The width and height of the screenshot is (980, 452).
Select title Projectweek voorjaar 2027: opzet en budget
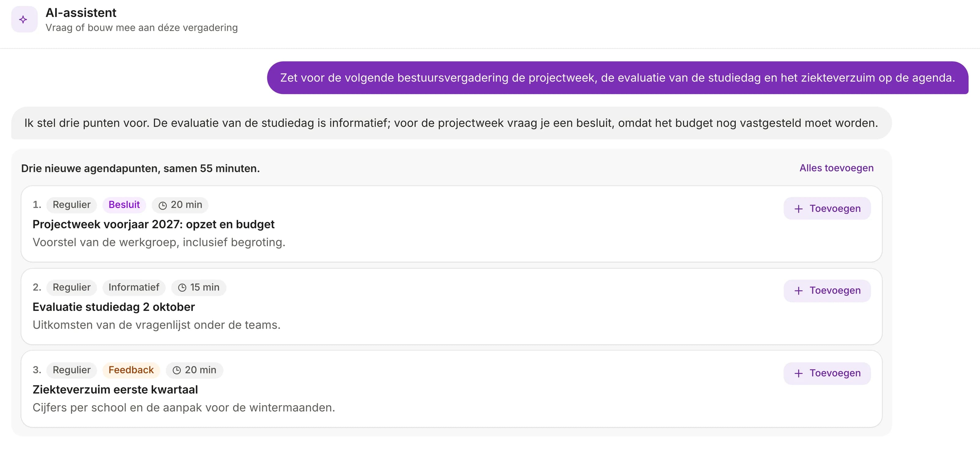[x=153, y=224]
